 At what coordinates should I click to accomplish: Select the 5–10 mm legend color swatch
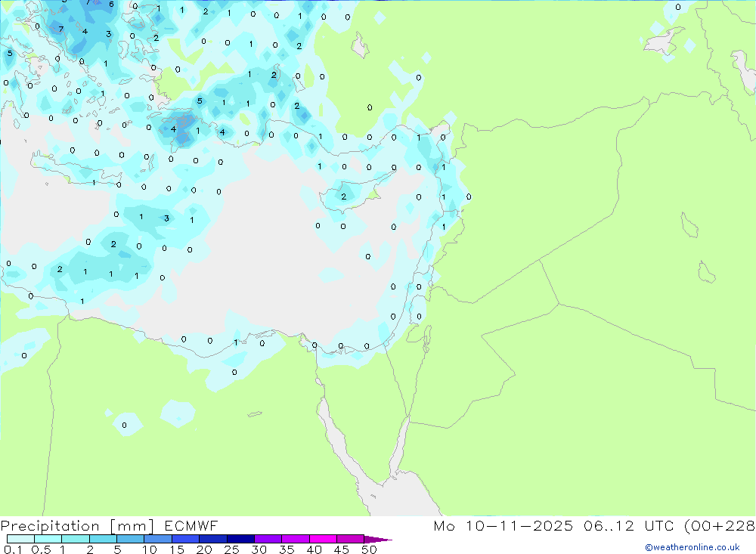tap(130, 539)
